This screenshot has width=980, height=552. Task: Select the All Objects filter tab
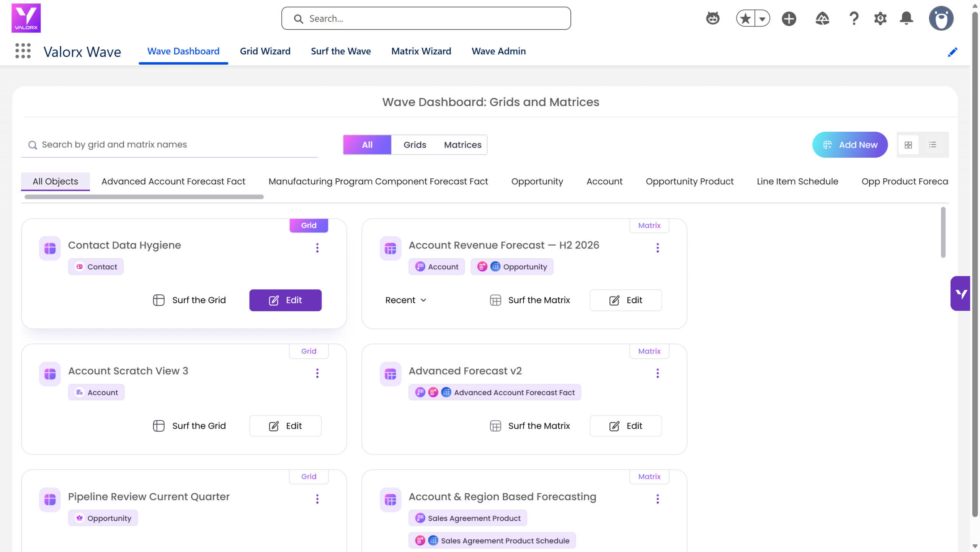coord(55,181)
